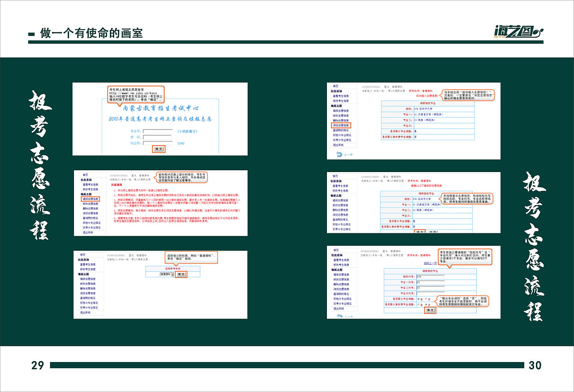574x392 pixels.
Task: Open 删除志愿信息 in the 填报院校专业 form page sidebar
Action: click(x=341, y=284)
